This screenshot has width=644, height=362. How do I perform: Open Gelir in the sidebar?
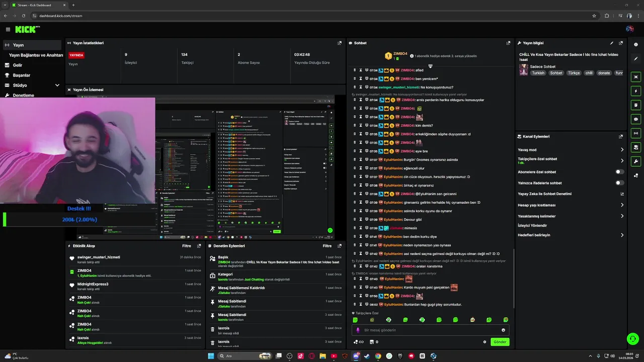pyautogui.click(x=32, y=65)
